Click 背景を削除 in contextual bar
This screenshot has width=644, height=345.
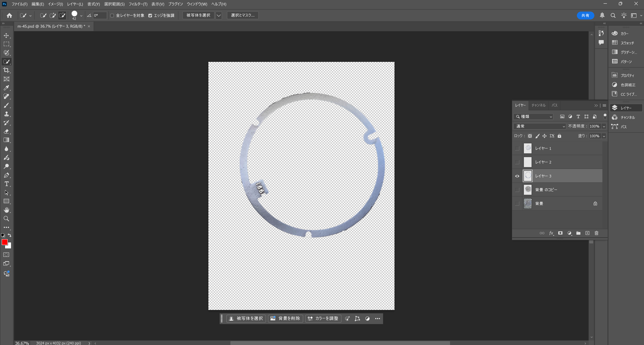pos(285,319)
